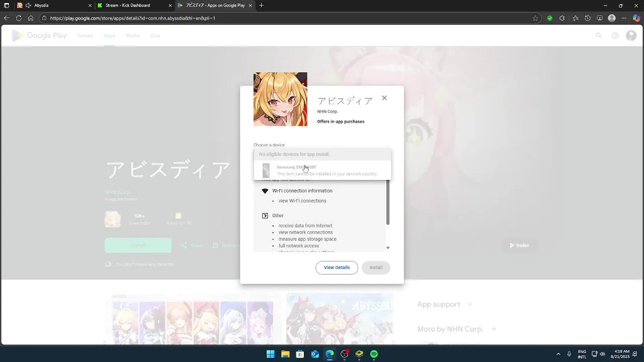Open the Games section in Google Play
The width and height of the screenshot is (644, 362).
[85, 36]
